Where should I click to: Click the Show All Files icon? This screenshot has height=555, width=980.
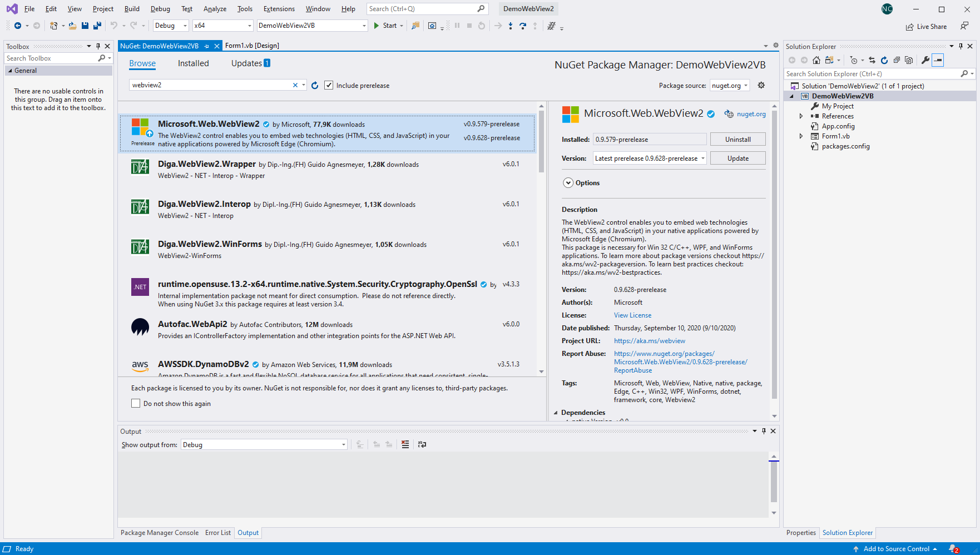coord(909,60)
